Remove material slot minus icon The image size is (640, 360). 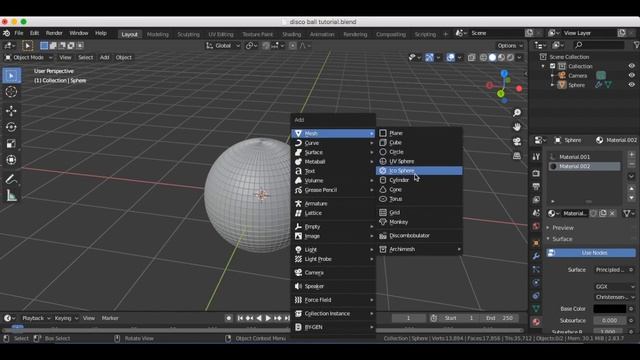631,164
